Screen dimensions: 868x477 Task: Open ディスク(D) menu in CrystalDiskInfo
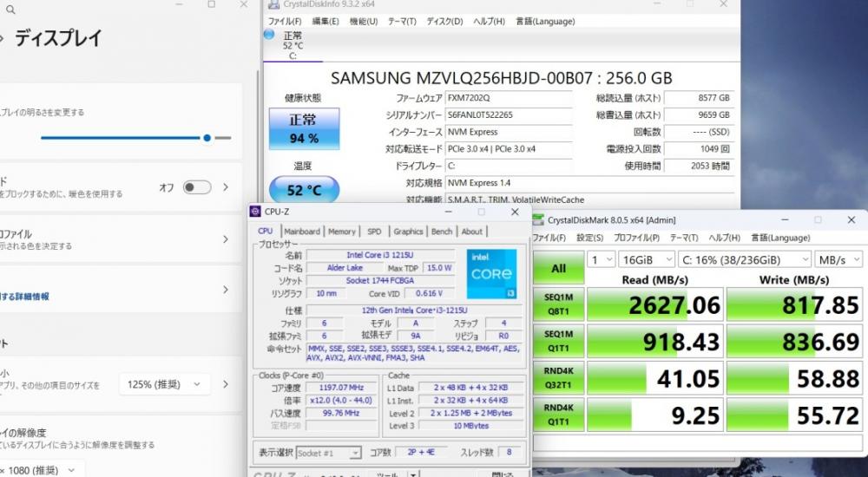point(444,21)
